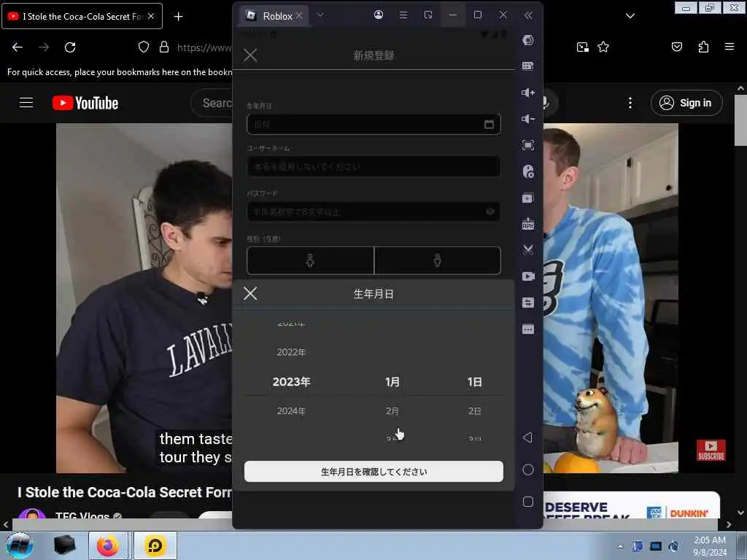Confirm birthday with 生年月日を確認してください button

tap(373, 472)
